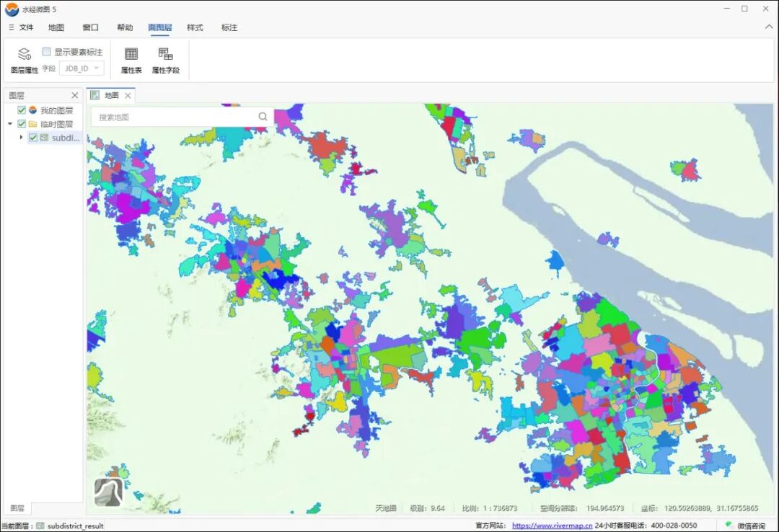The image size is (779, 532).
Task: Switch to the 样式 ribbon tab
Action: tap(195, 27)
